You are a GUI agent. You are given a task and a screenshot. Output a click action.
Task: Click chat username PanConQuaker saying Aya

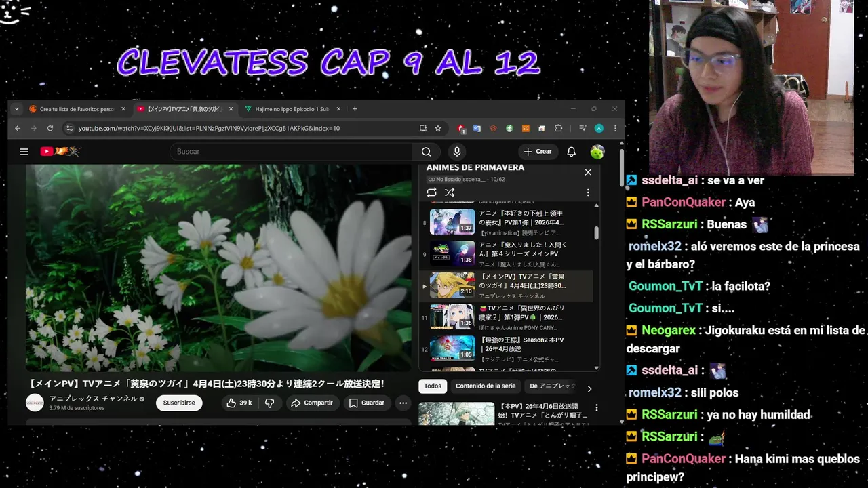point(684,202)
